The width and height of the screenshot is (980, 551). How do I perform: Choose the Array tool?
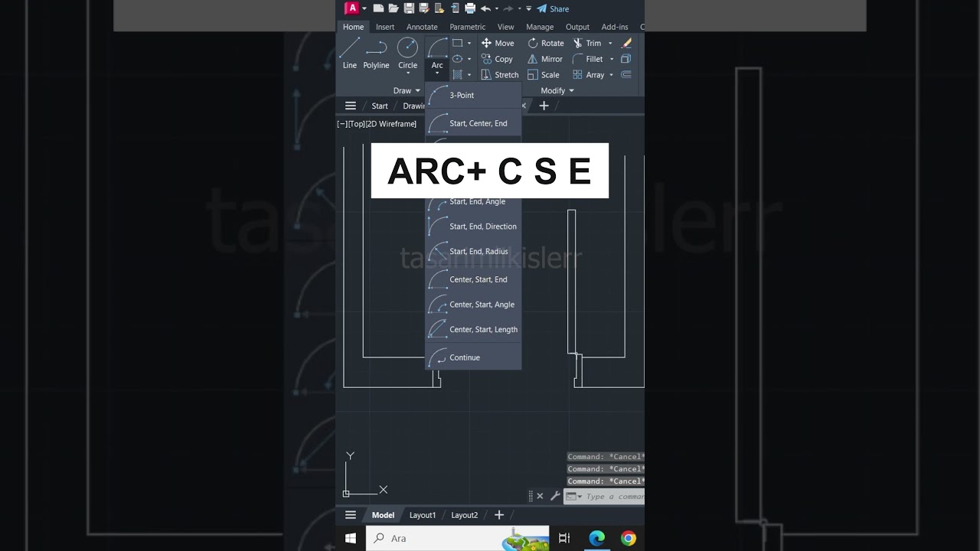click(x=589, y=75)
